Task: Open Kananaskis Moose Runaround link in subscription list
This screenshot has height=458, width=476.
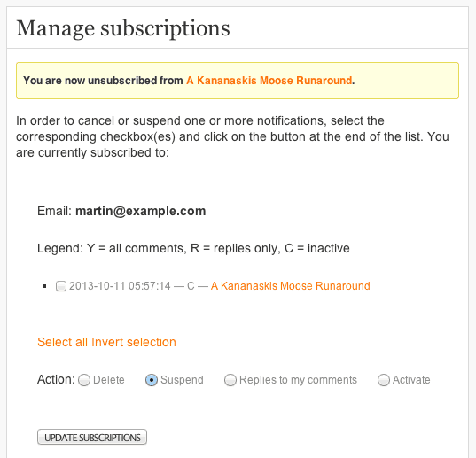Action: click(x=290, y=286)
